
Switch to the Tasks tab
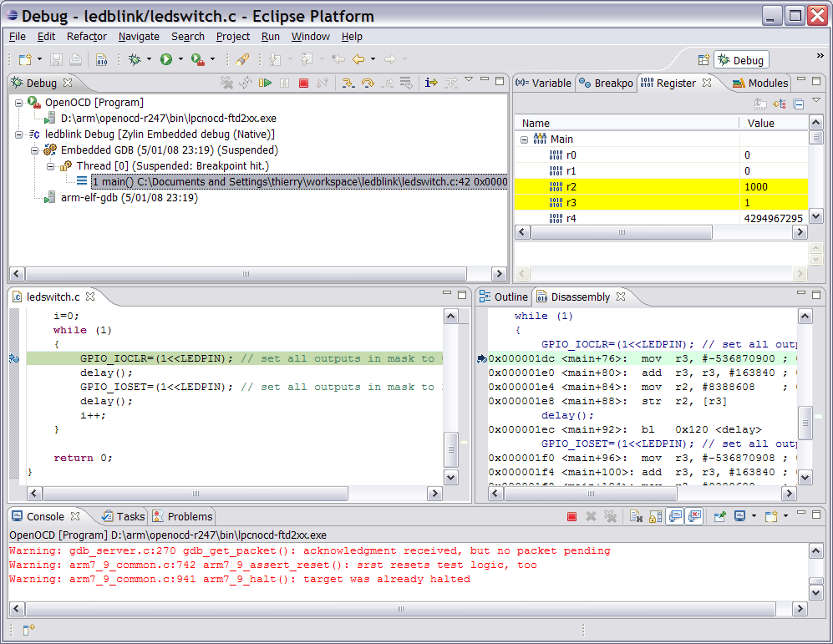coord(124,516)
